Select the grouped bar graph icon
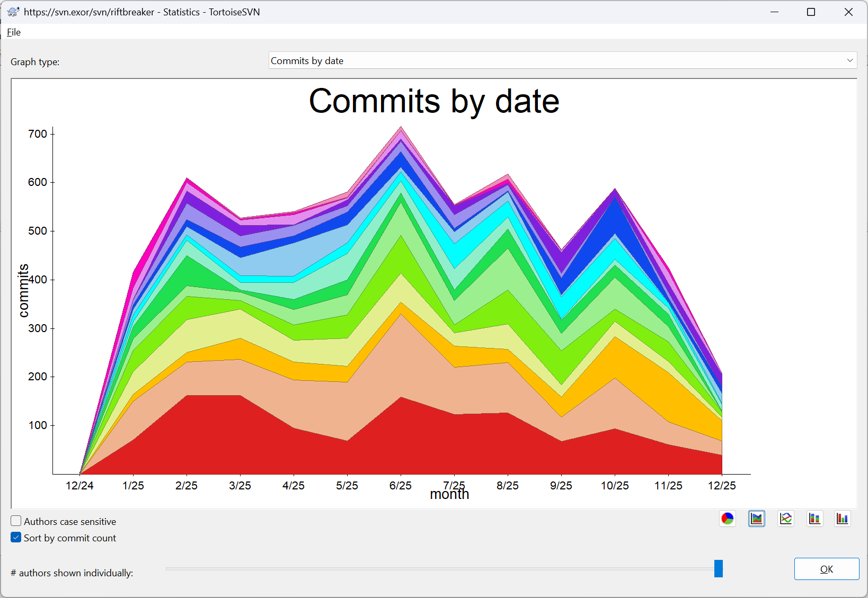 pos(842,519)
